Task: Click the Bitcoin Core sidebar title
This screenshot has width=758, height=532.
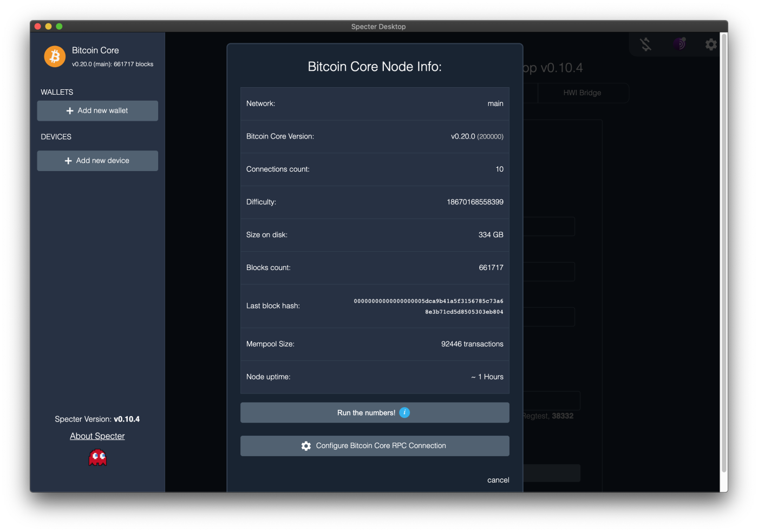Action: pyautogui.click(x=95, y=50)
